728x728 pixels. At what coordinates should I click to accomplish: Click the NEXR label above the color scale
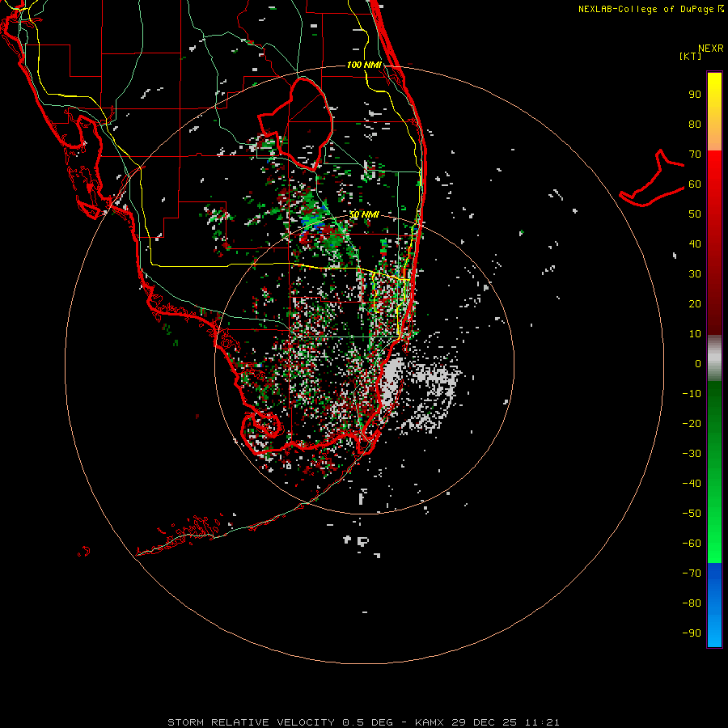[x=711, y=49]
